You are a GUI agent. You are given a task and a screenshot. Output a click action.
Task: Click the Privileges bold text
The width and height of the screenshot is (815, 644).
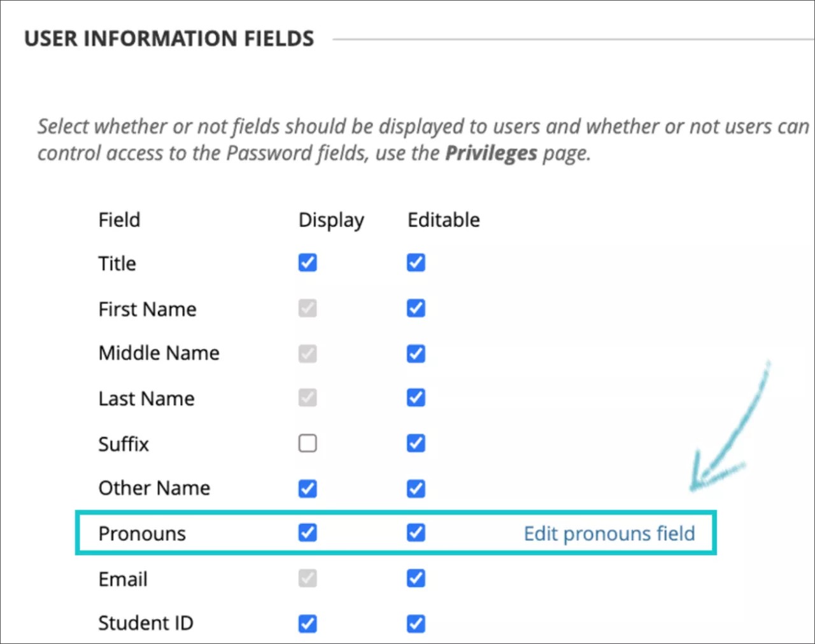pyautogui.click(x=491, y=153)
